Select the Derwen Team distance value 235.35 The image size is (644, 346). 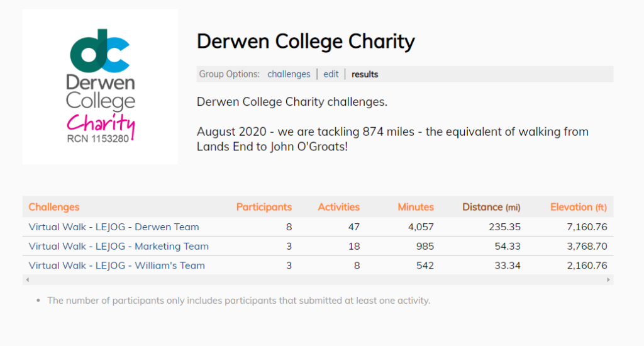504,227
